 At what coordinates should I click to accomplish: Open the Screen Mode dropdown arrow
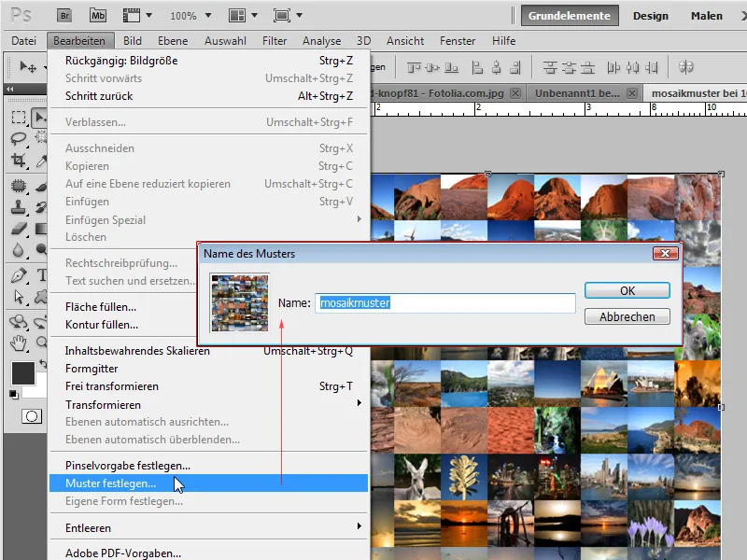coord(299,16)
